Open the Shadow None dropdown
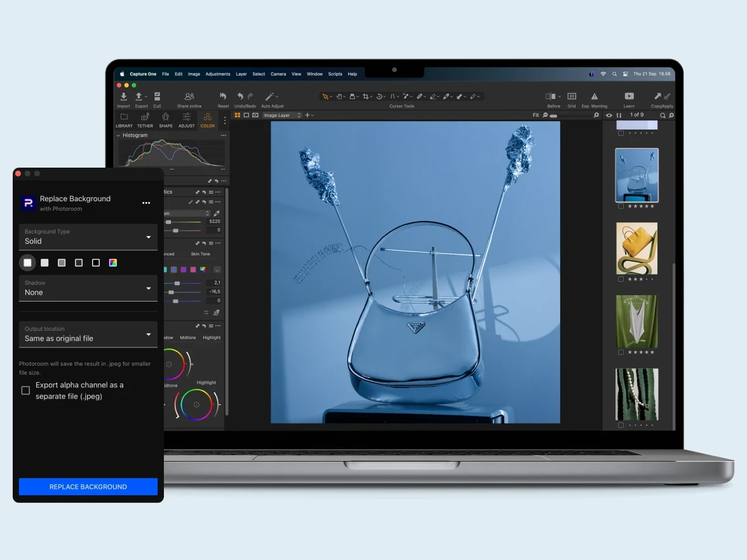 [88, 288]
